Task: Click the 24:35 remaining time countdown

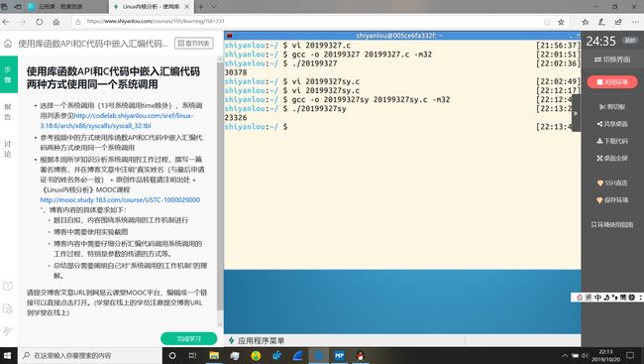Action: [600, 41]
